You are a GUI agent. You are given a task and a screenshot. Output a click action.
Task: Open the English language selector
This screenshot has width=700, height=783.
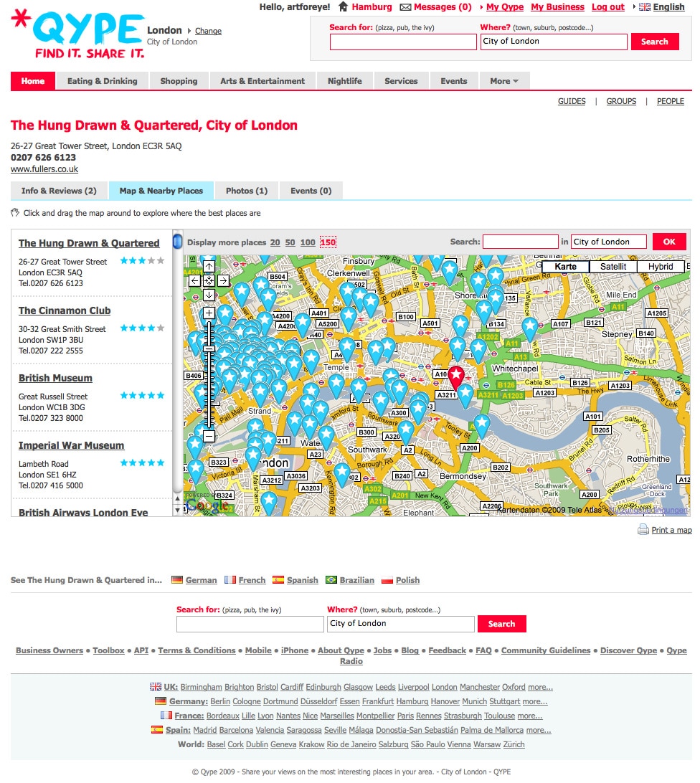668,7
